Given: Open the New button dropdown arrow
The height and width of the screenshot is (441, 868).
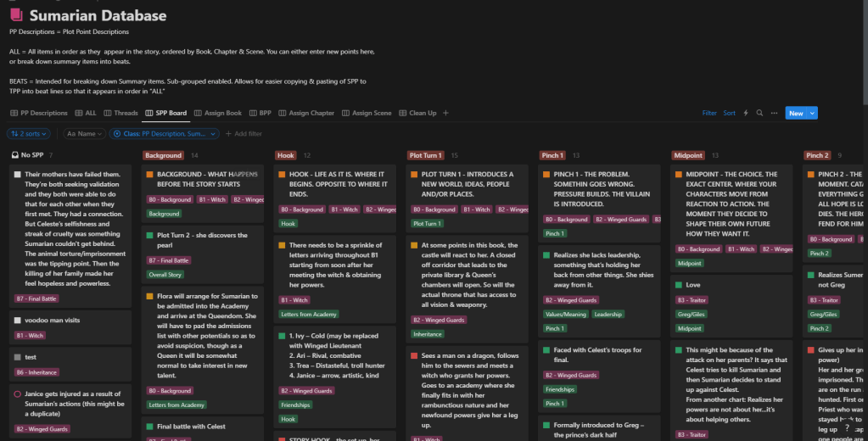Looking at the screenshot, I should (x=812, y=113).
